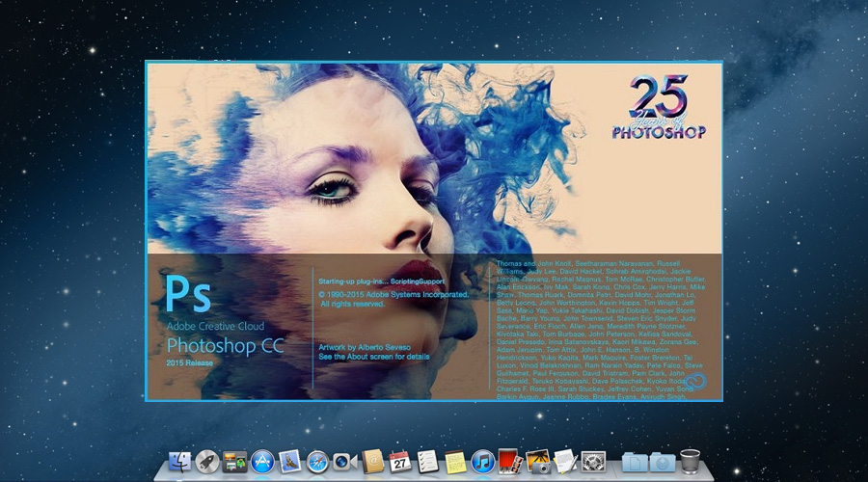Click 'All rights reserved.' text
The image size is (868, 482).
coord(352,304)
